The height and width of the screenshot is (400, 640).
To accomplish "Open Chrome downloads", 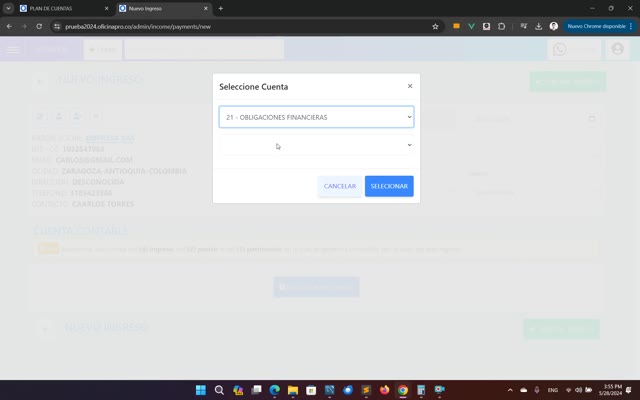I will pos(538,26).
